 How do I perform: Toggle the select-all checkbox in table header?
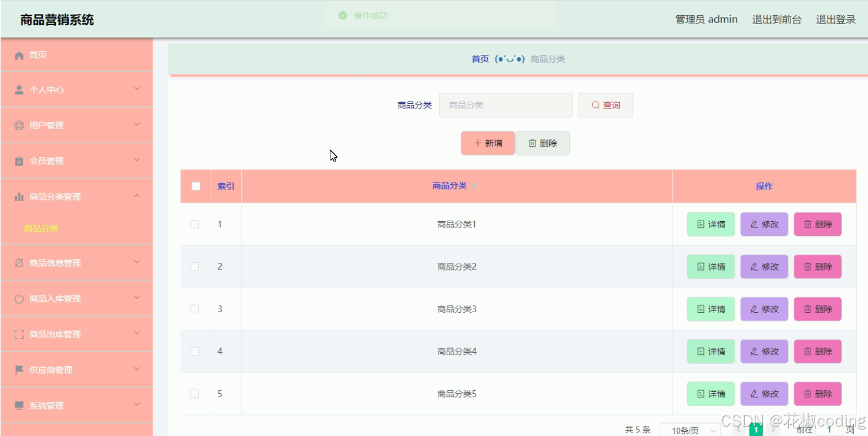coord(196,186)
